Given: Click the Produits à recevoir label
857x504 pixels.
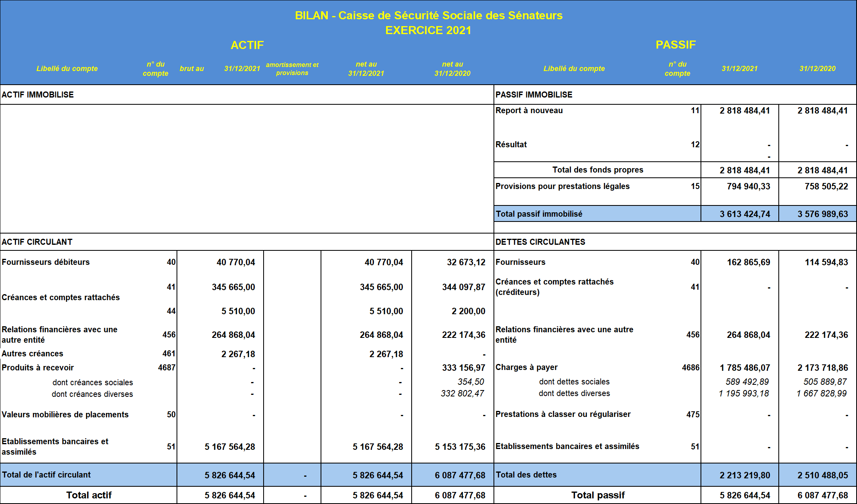Looking at the screenshot, I should pos(38,368).
